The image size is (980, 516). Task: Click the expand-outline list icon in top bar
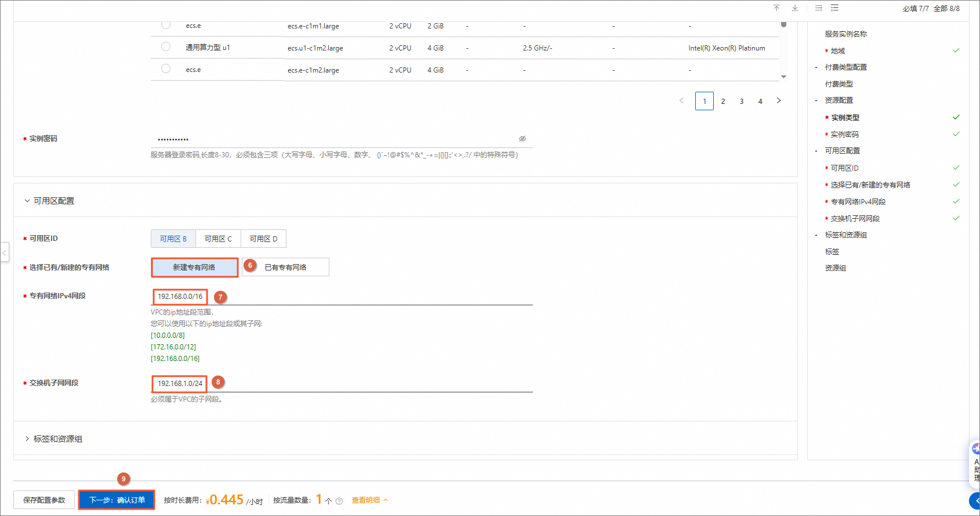click(x=834, y=8)
